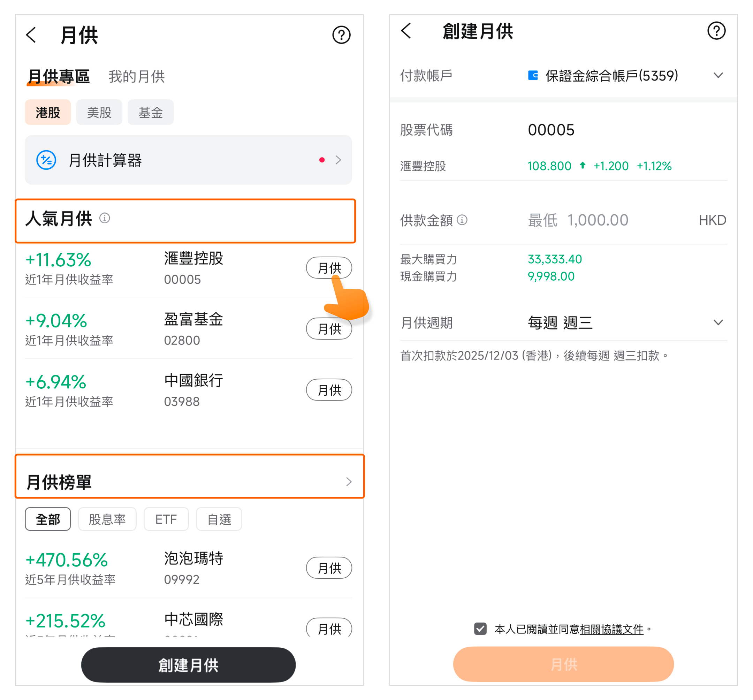Select the ETF filter chip
This screenshot has height=700, width=753.
pos(166,519)
